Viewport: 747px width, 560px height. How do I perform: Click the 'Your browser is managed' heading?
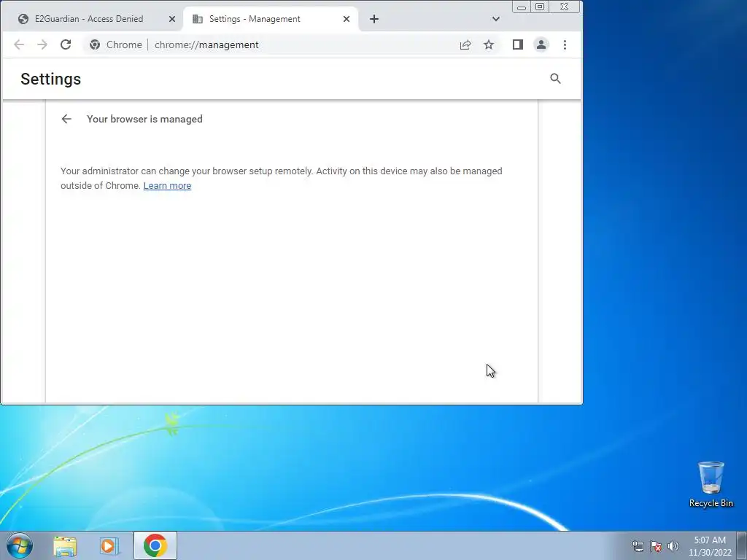pos(144,119)
